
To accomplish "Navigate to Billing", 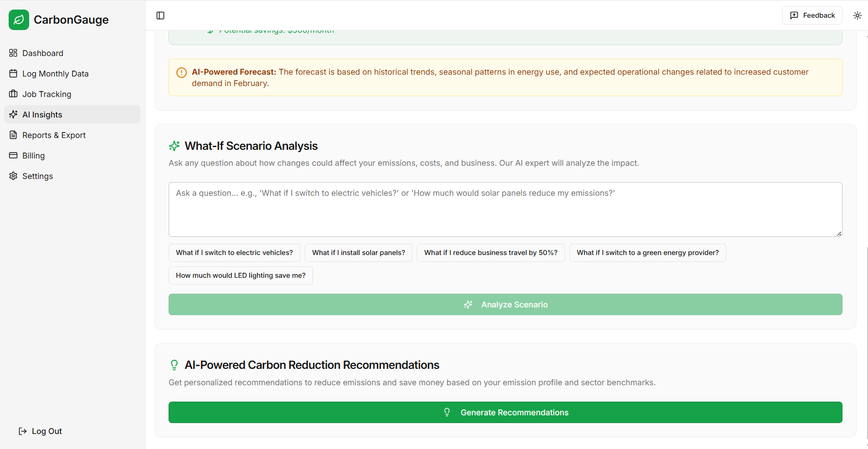I will tap(72, 155).
